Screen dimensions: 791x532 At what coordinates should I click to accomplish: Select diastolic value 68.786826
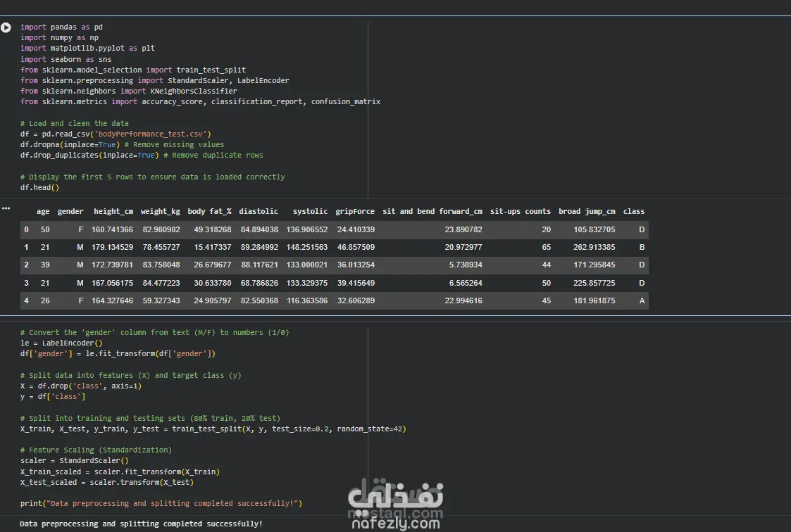point(259,283)
